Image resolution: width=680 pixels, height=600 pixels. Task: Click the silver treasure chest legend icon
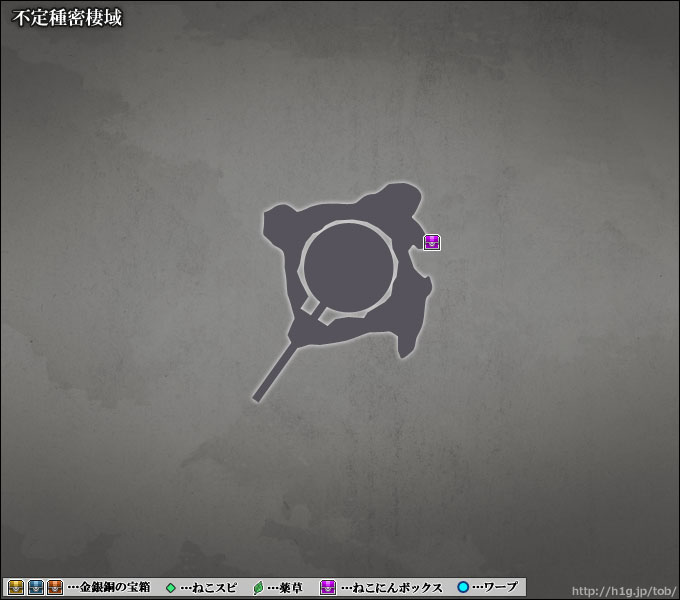coord(36,587)
